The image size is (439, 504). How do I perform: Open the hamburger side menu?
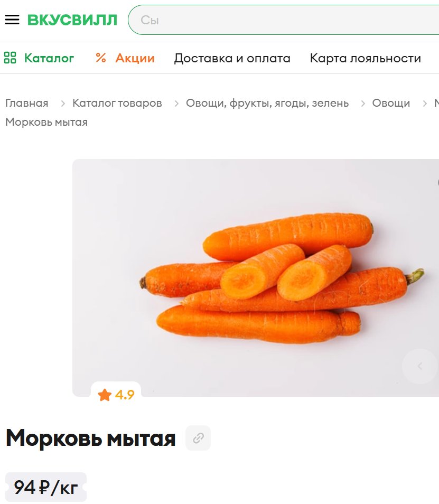pos(12,20)
